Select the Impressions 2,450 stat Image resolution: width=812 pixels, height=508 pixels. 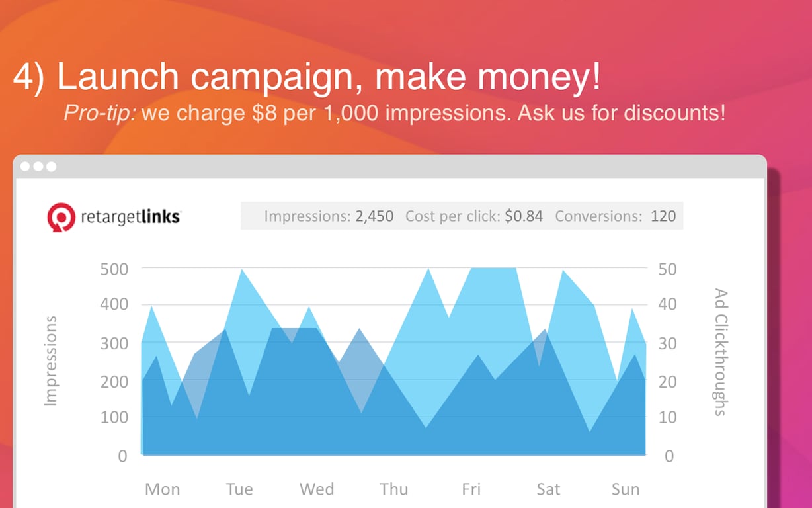(x=329, y=216)
